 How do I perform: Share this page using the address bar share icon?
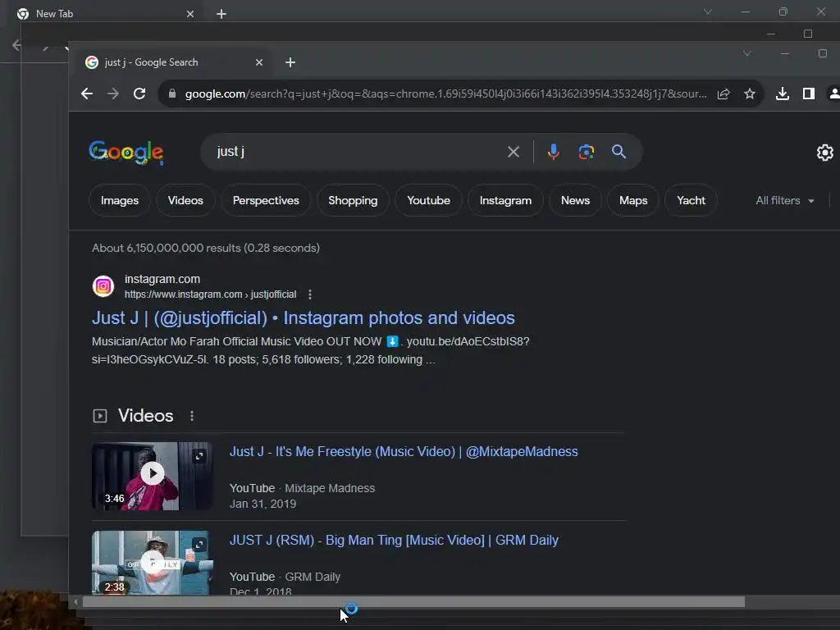click(724, 94)
